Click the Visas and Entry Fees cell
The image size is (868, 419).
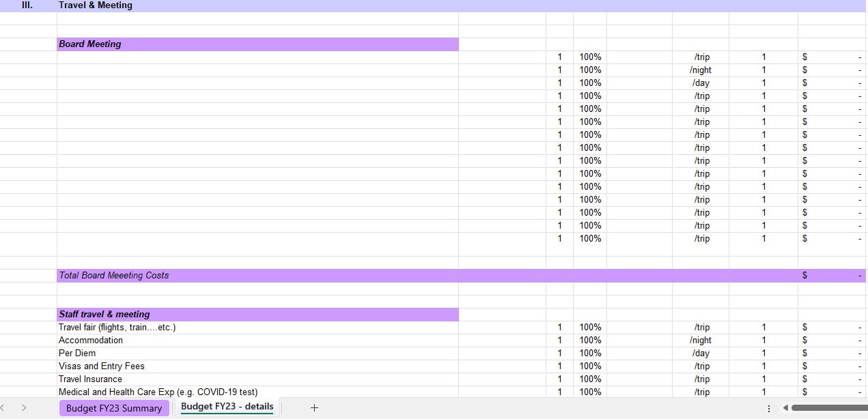click(x=102, y=366)
